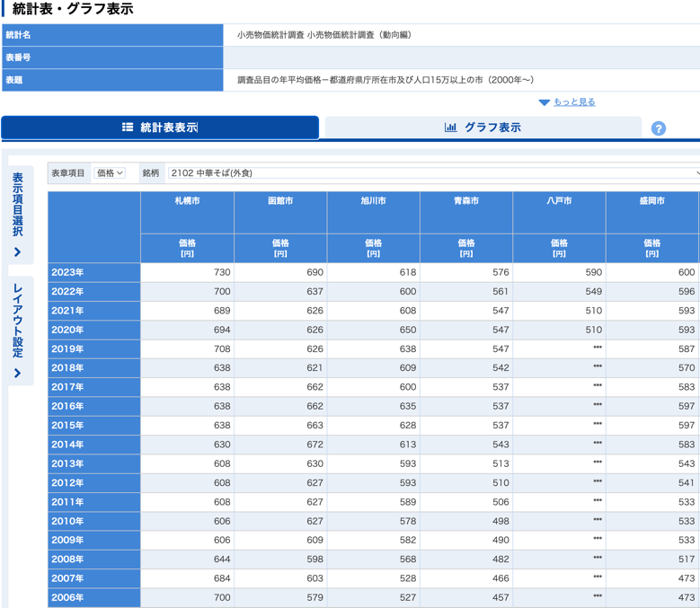Click 札幌市 2007年 value 684
This screenshot has width=700, height=608.
click(x=222, y=578)
